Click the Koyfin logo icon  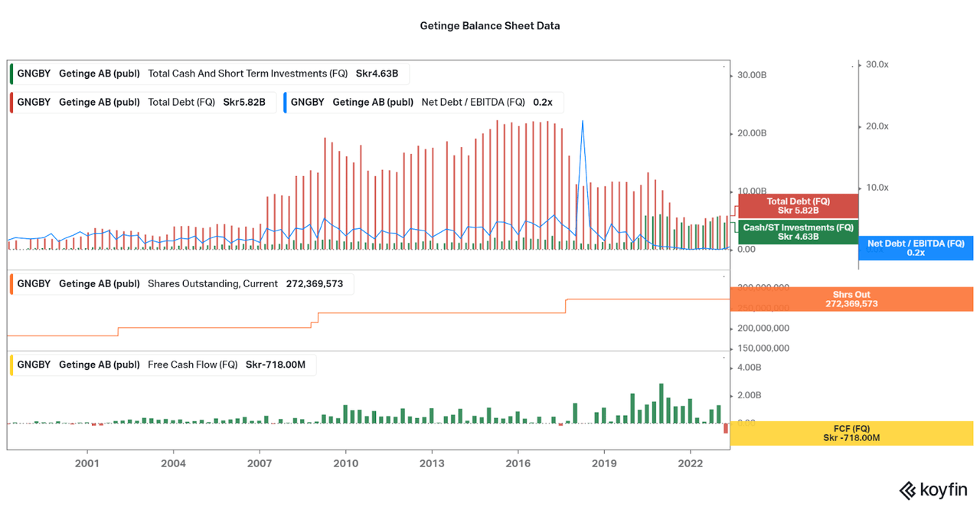coord(908,490)
